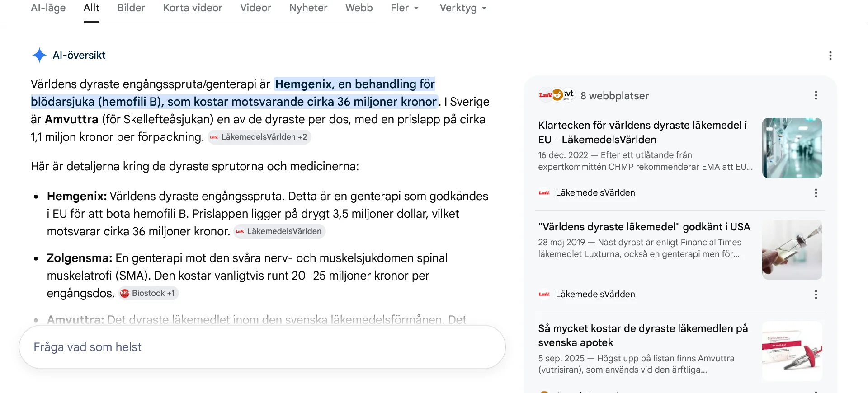The height and width of the screenshot is (393, 868).
Task: Click the syringe and vial thumbnail
Action: (x=792, y=249)
